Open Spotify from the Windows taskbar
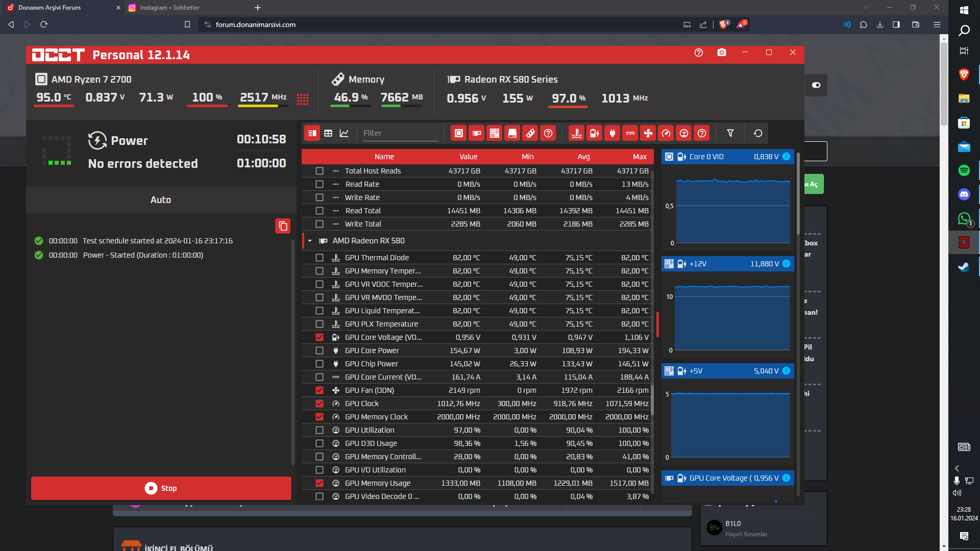This screenshot has height=551, width=980. [x=964, y=170]
